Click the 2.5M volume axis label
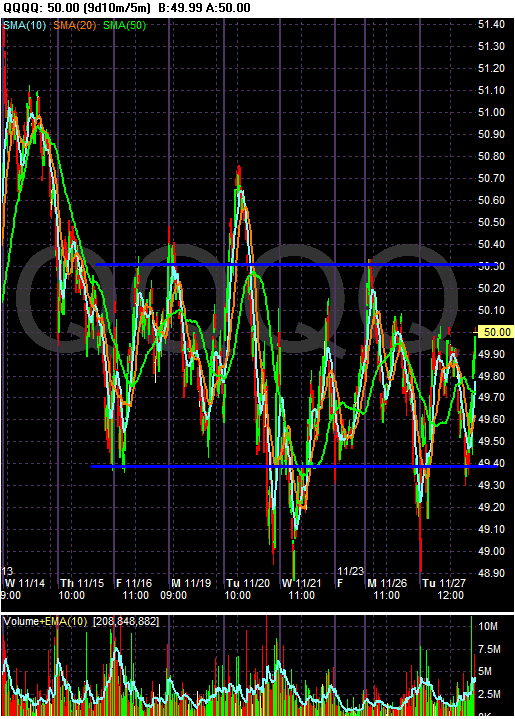This screenshot has width=515, height=719. [x=489, y=694]
